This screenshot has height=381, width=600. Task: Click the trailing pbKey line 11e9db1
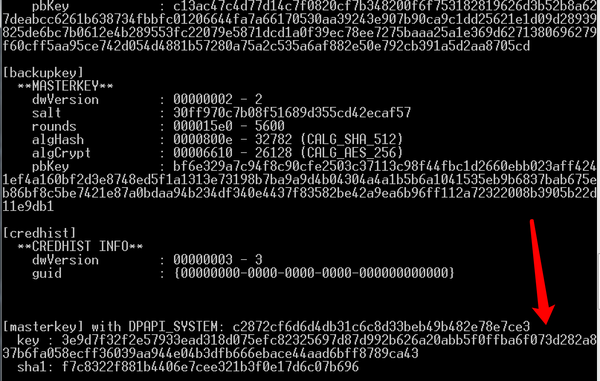click(x=28, y=207)
